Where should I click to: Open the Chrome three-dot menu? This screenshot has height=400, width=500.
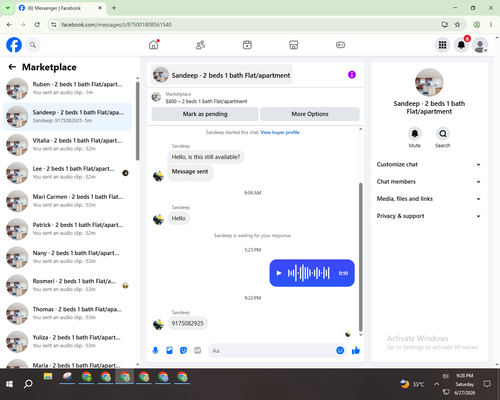(x=491, y=25)
